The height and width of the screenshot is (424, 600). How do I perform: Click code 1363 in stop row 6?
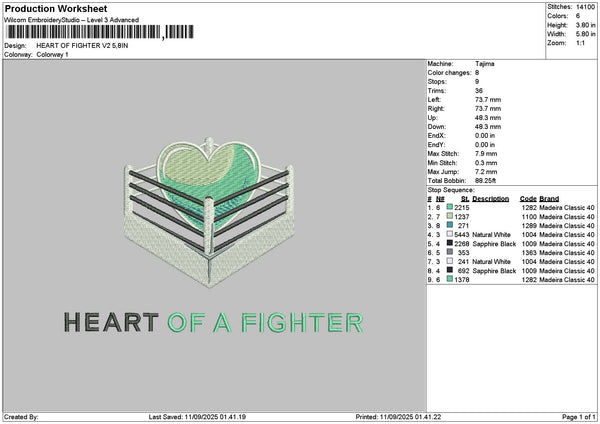pyautogui.click(x=529, y=253)
